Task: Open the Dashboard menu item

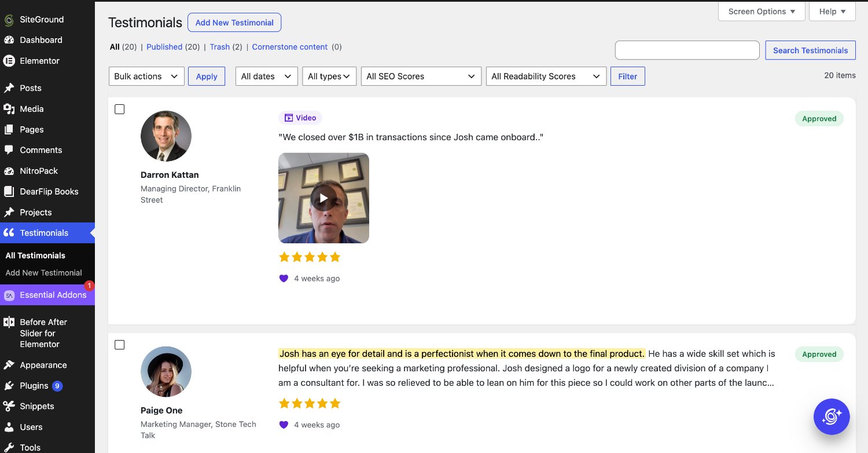Action: [x=47, y=40]
